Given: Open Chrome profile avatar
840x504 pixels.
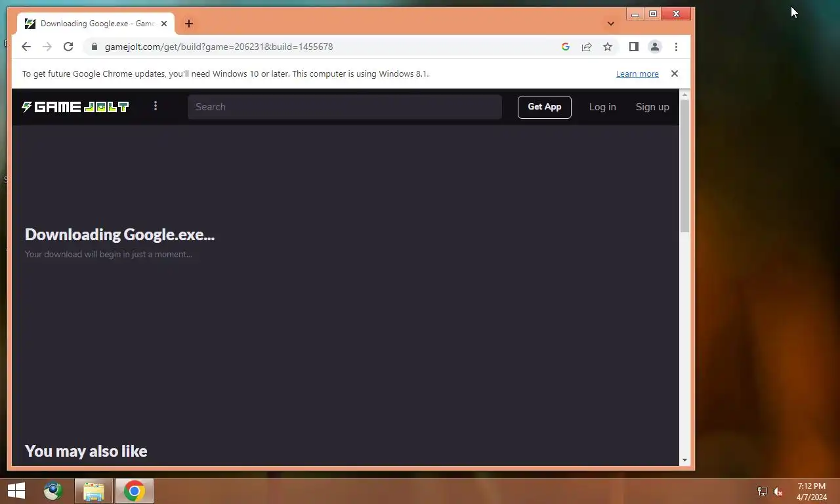Looking at the screenshot, I should [x=655, y=47].
